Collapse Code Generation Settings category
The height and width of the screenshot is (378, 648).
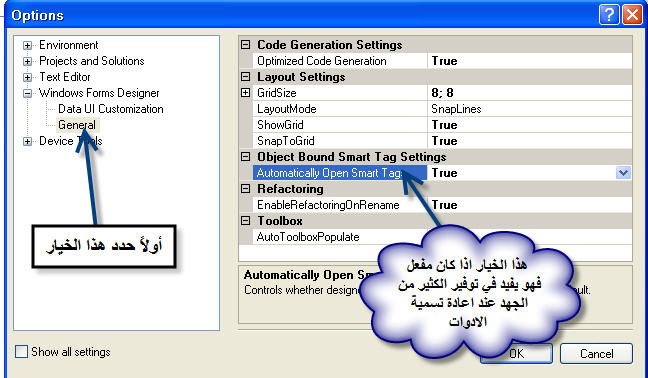point(245,45)
